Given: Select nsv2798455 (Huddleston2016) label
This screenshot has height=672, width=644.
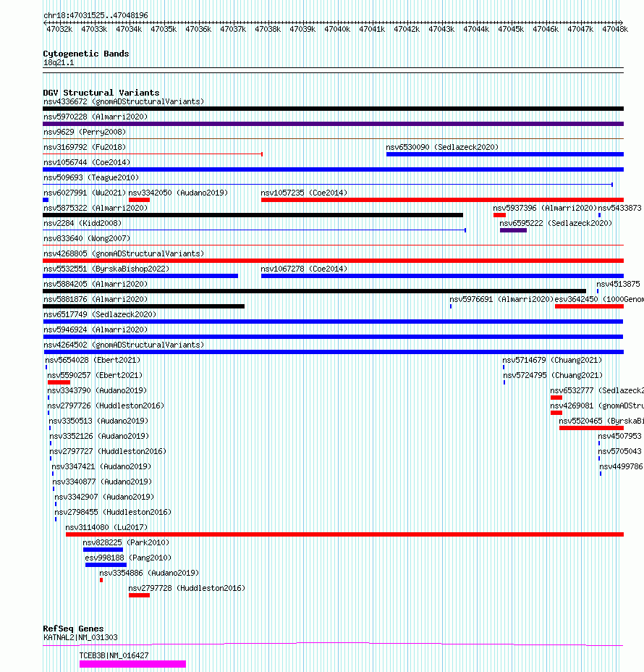Looking at the screenshot, I should click(113, 512).
